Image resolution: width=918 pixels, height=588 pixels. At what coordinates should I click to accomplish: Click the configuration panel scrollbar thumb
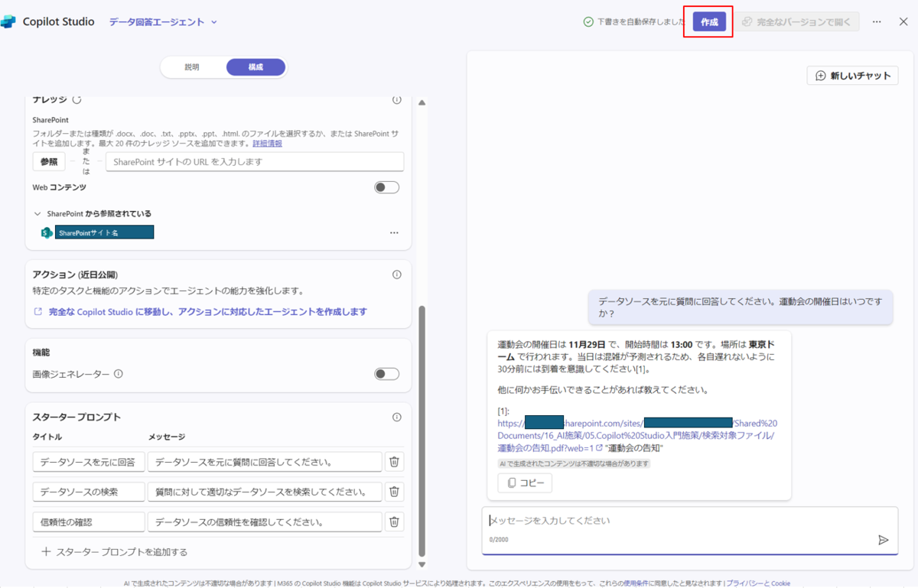(x=422, y=432)
